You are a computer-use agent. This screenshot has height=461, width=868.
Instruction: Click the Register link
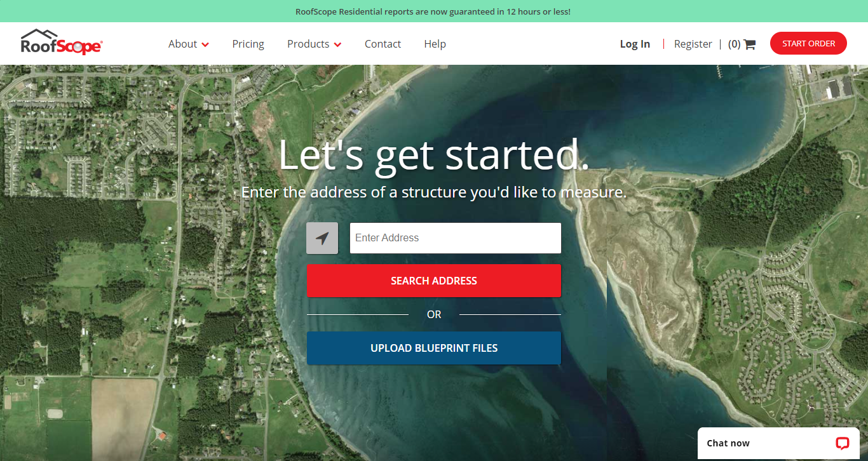tap(693, 44)
